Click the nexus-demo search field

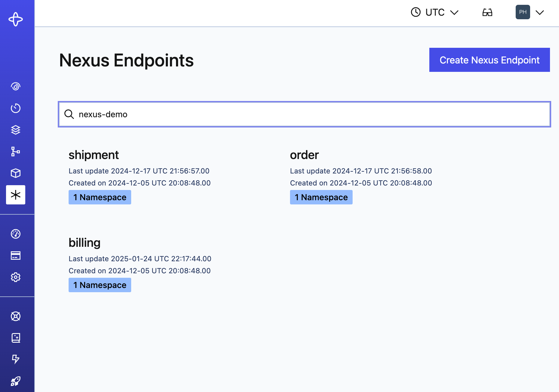[x=304, y=114]
